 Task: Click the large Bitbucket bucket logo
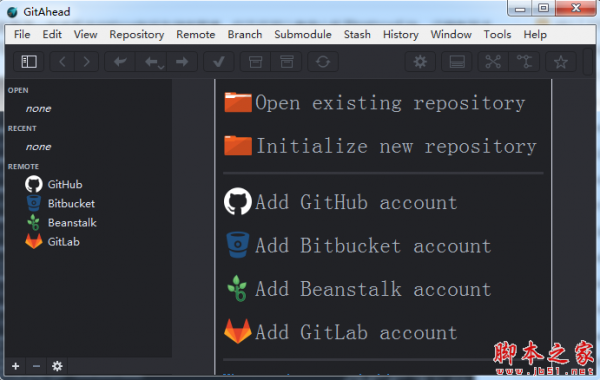pyautogui.click(x=238, y=245)
